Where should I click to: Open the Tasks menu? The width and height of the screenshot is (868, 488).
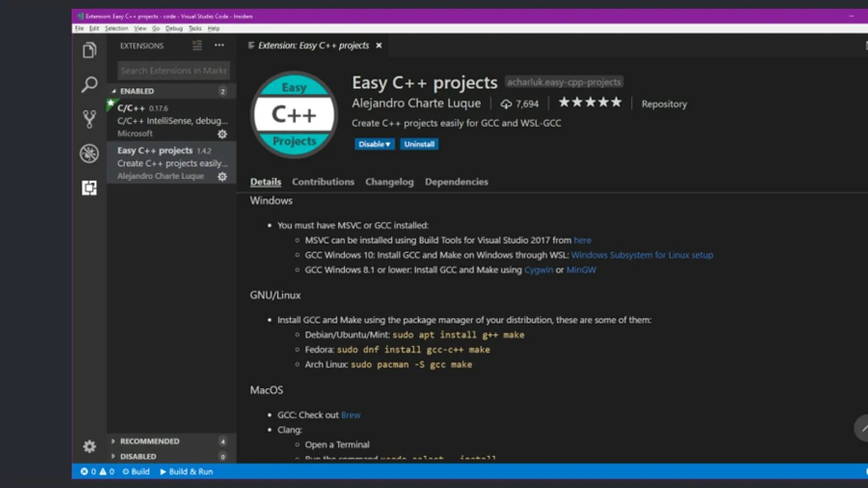[x=195, y=28]
